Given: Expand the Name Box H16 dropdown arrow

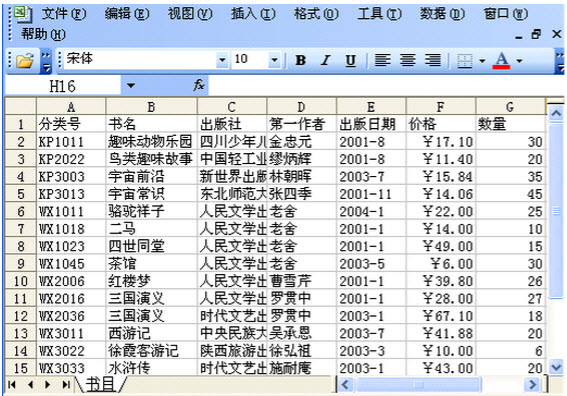Looking at the screenshot, I should 131,86.
